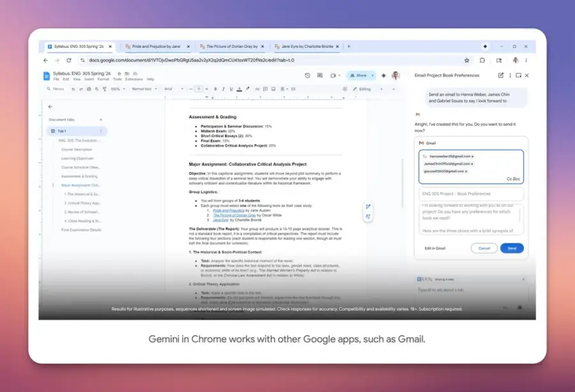Open the Normal text style dropdown

pyautogui.click(x=144, y=89)
